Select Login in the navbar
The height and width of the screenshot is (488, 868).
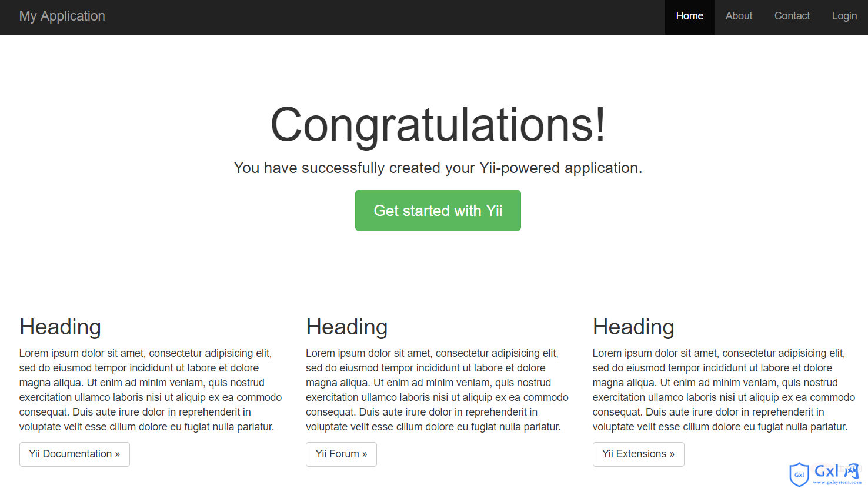(x=844, y=16)
